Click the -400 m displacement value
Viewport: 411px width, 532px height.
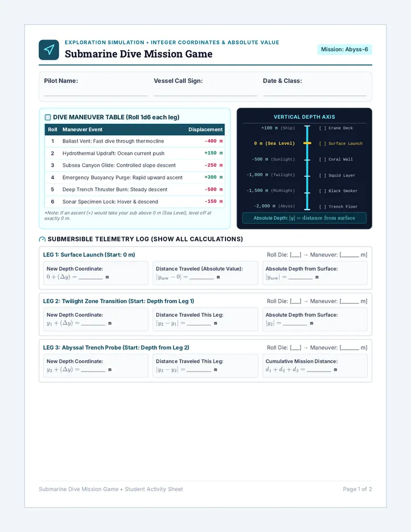(213, 141)
